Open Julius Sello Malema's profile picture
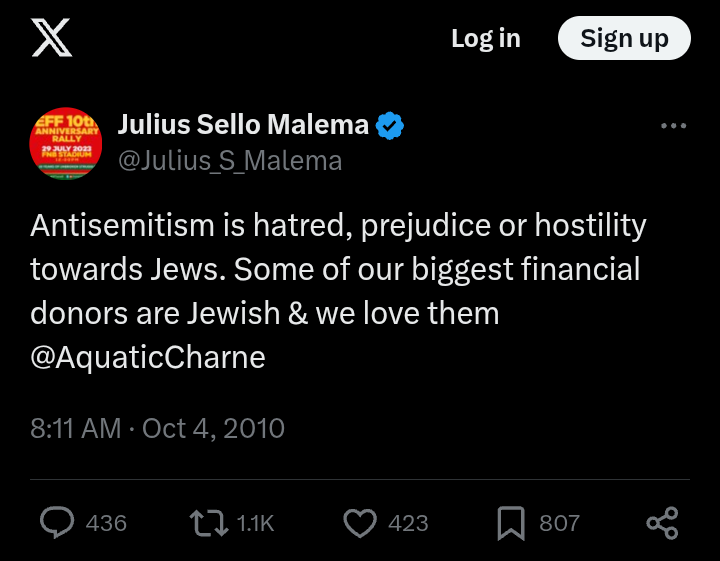Screen dimensions: 720x561 pos(66,142)
